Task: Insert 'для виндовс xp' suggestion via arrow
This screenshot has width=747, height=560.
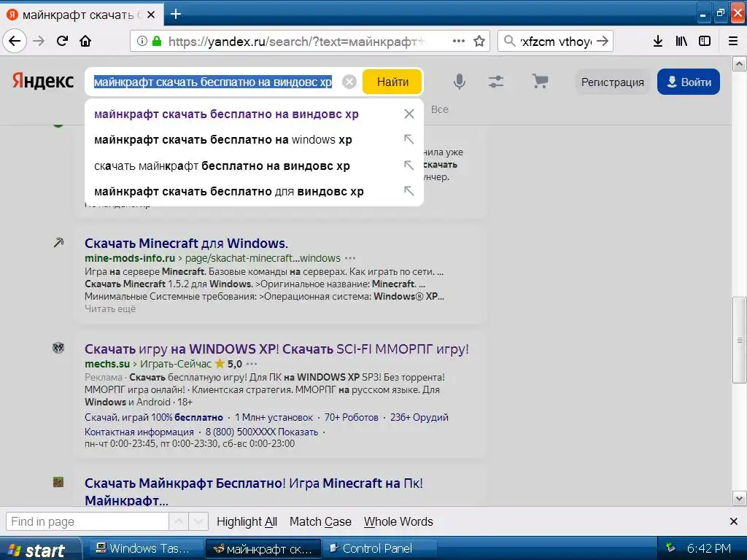Action: tap(409, 191)
